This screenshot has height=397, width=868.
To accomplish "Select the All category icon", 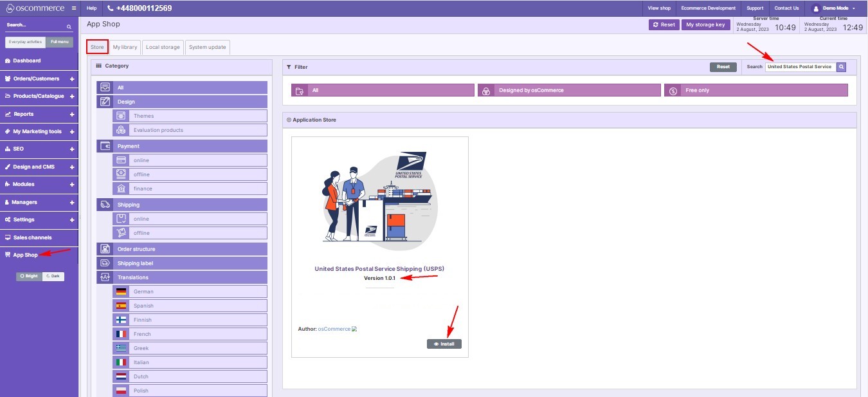I will (105, 88).
